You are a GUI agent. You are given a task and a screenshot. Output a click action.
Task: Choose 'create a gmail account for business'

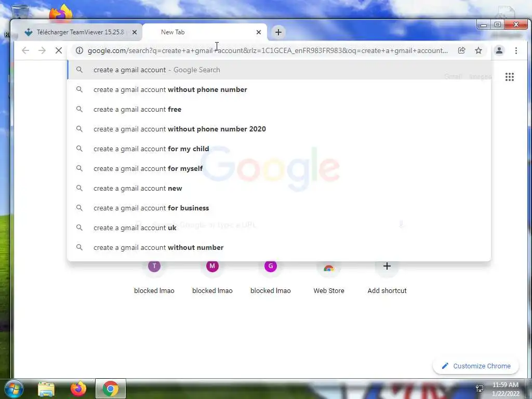tap(279, 208)
